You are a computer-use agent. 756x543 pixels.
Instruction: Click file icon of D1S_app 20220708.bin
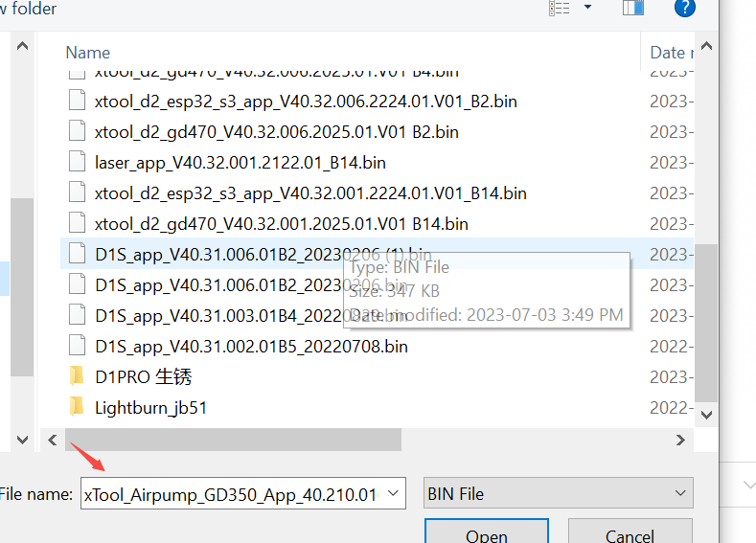tap(78, 345)
